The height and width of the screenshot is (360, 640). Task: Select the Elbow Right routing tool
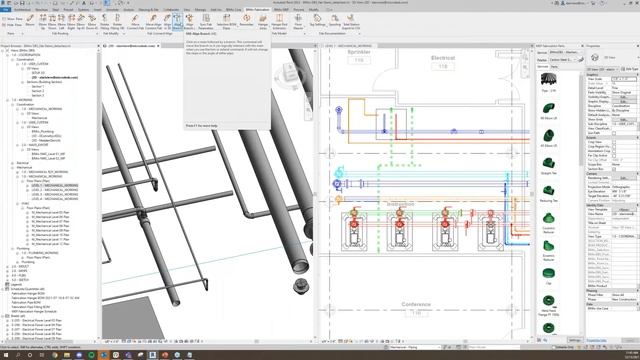(x=71, y=22)
